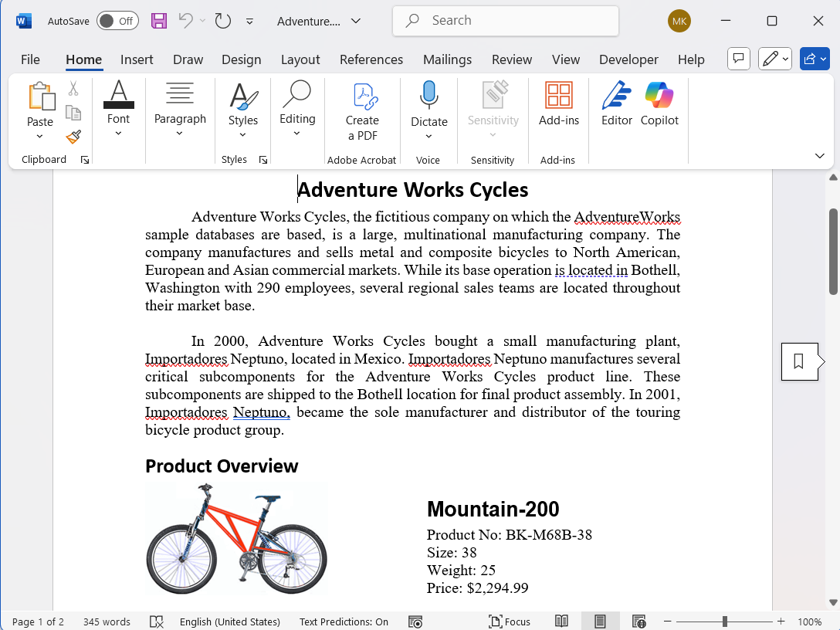Open the References tab

tap(371, 59)
